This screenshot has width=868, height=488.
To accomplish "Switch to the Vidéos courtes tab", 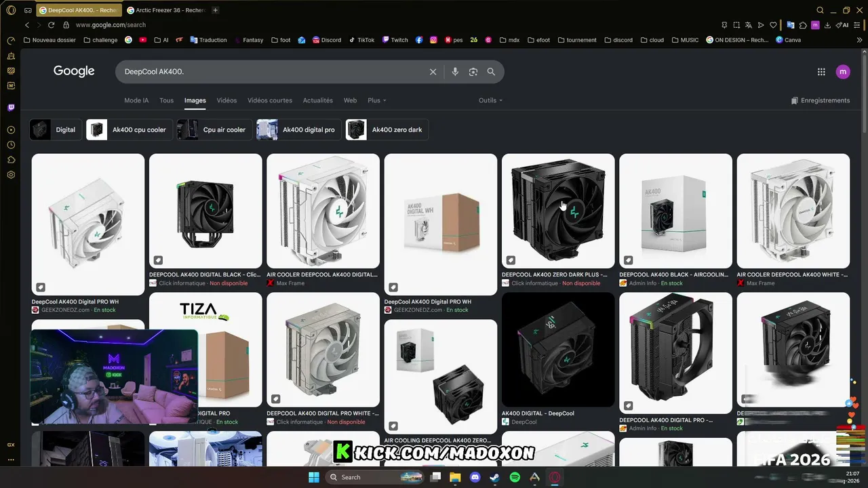I will coord(270,100).
